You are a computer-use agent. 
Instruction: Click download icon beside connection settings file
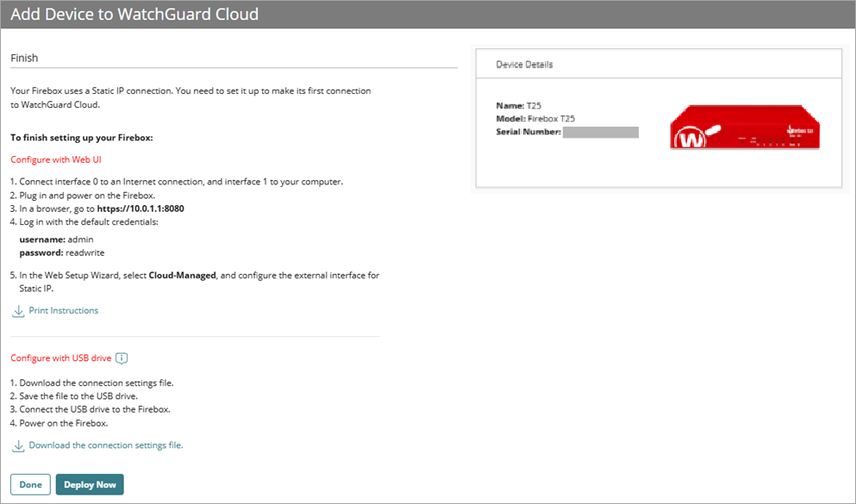18,445
